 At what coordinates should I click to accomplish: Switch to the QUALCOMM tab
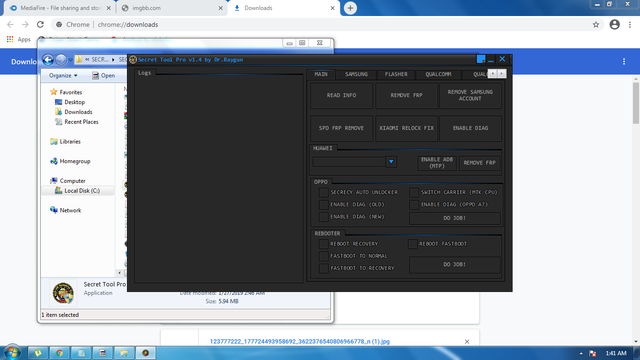pyautogui.click(x=438, y=74)
